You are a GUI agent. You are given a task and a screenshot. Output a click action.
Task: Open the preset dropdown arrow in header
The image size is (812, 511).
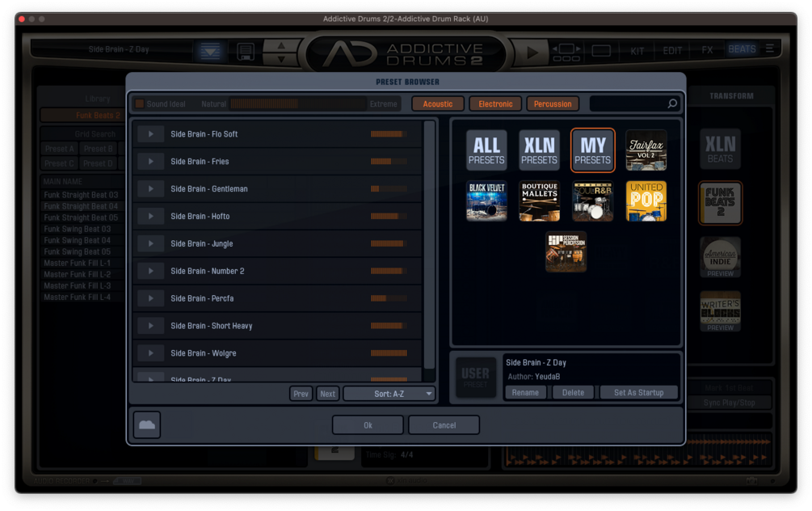[x=210, y=51]
